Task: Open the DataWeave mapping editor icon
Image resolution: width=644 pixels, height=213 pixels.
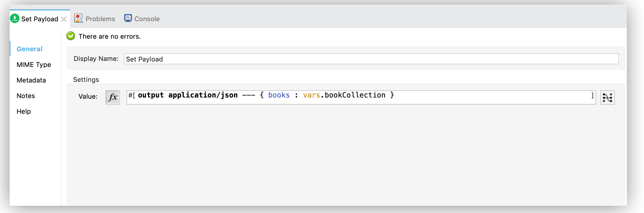Action: click(607, 97)
